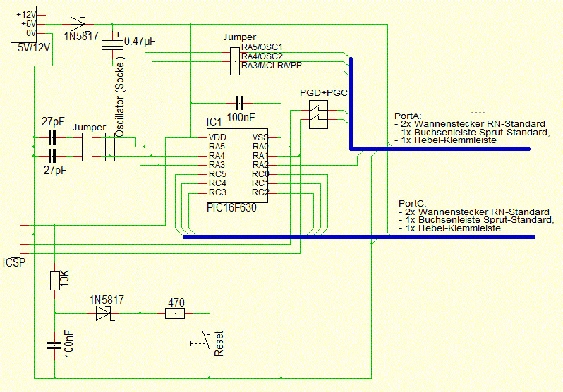
Task: Click the 5V/12V power supply block
Action: (25, 23)
